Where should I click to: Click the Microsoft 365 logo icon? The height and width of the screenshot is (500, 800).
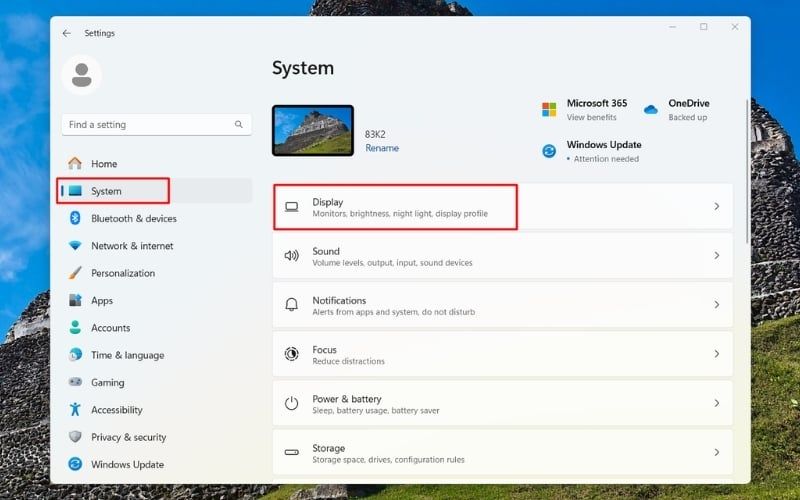point(549,110)
